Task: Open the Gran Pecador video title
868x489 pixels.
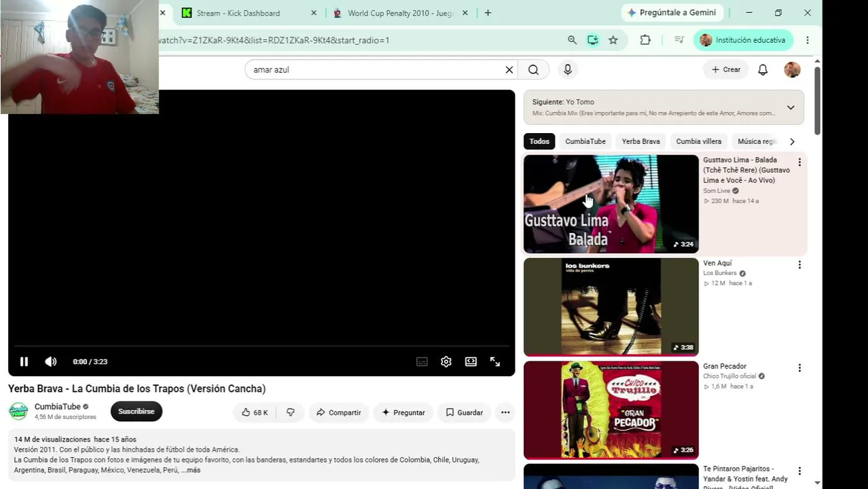Action: click(x=725, y=367)
